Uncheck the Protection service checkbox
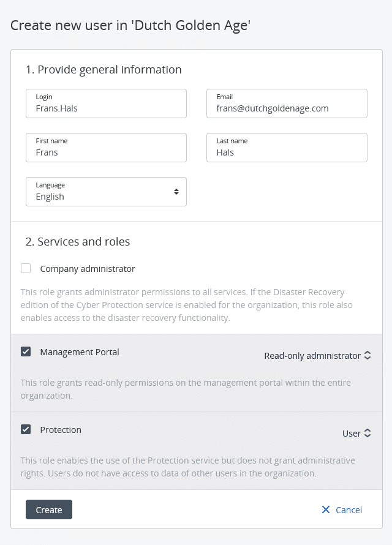 26,429
